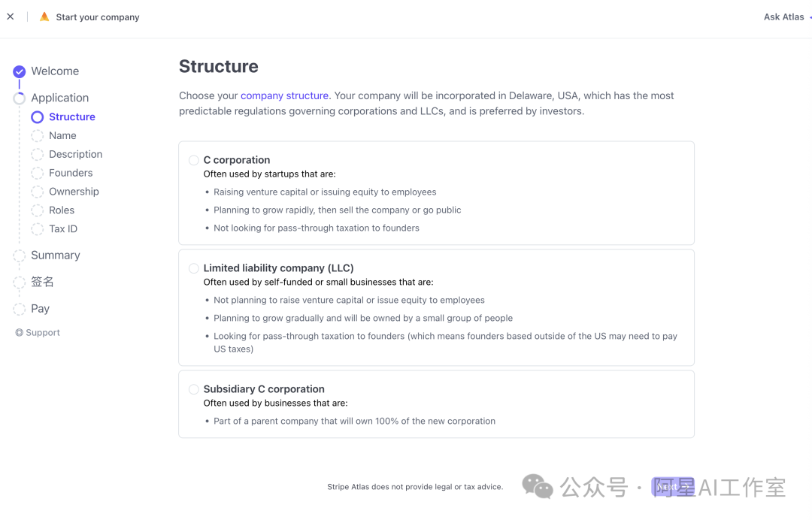The image size is (812, 520).
Task: Open the Description step in sidebar
Action: click(x=75, y=154)
